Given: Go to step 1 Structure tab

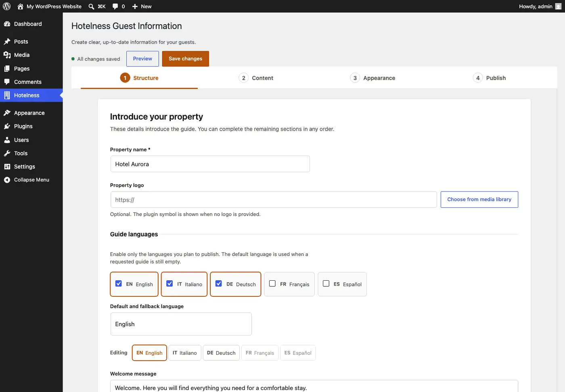Looking at the screenshot, I should (139, 78).
